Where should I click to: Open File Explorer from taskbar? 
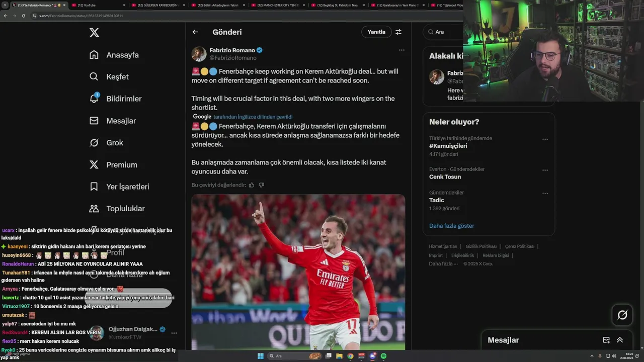[x=340, y=356]
